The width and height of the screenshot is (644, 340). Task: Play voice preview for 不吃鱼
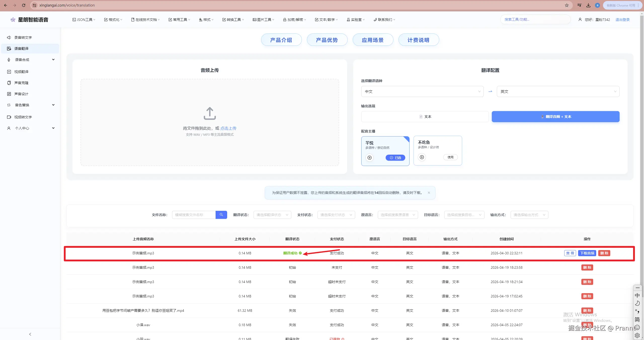point(422,157)
